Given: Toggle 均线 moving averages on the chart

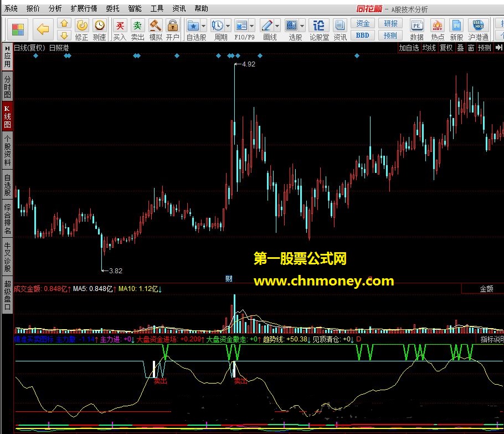Looking at the screenshot, I should point(429,48).
